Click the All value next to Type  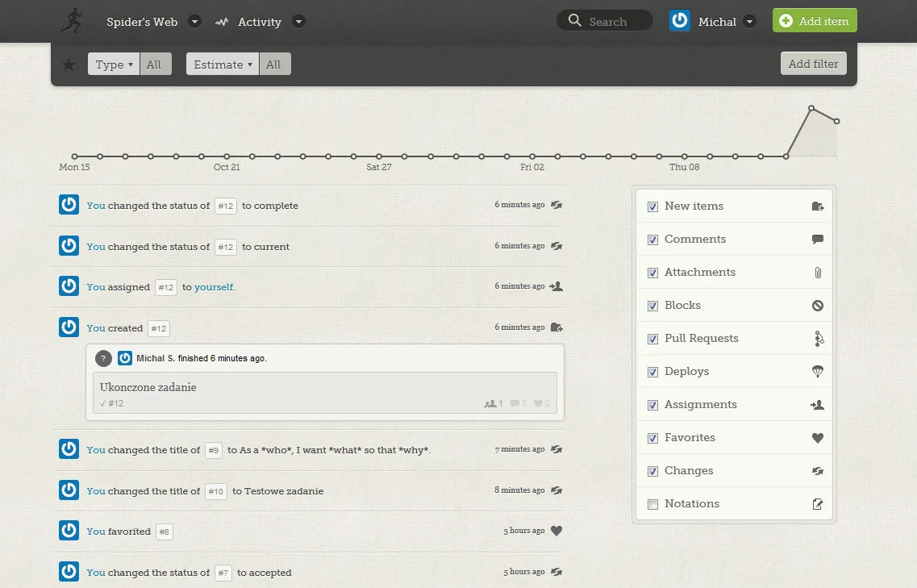[x=155, y=65]
